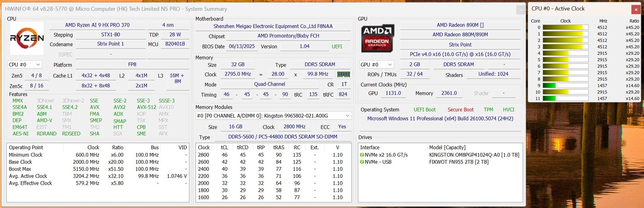Click the green check icon beside NVMe - USB
644x208 pixels.
(x=362, y=162)
